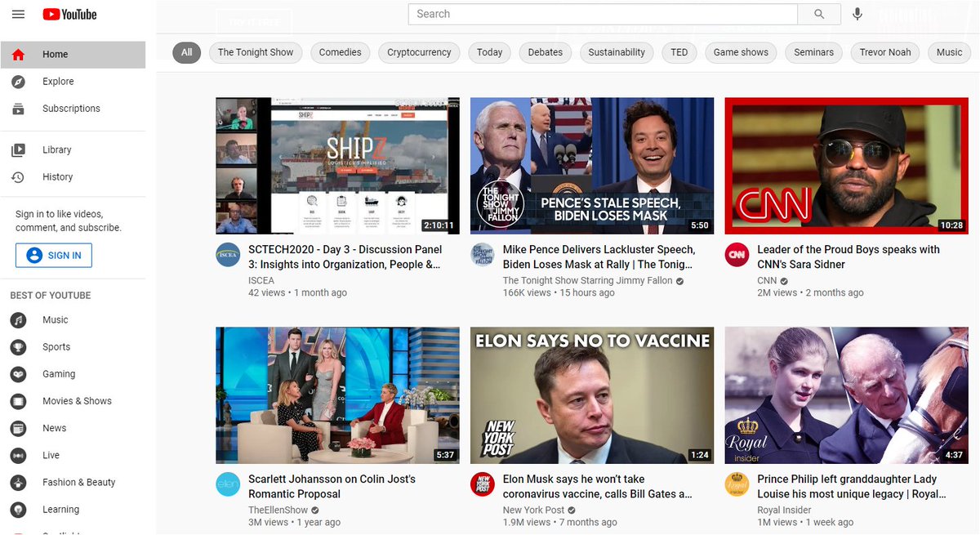Select the Music filter chip
This screenshot has height=535, width=980.
coord(950,52)
